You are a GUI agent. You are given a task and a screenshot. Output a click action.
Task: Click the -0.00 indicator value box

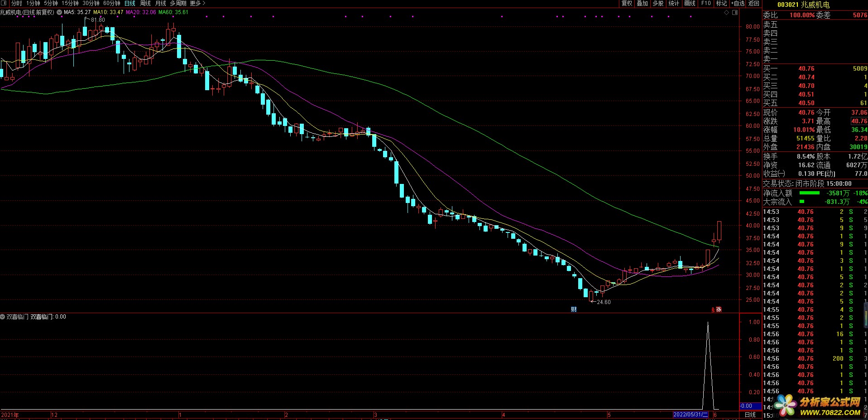pyautogui.click(x=750, y=406)
